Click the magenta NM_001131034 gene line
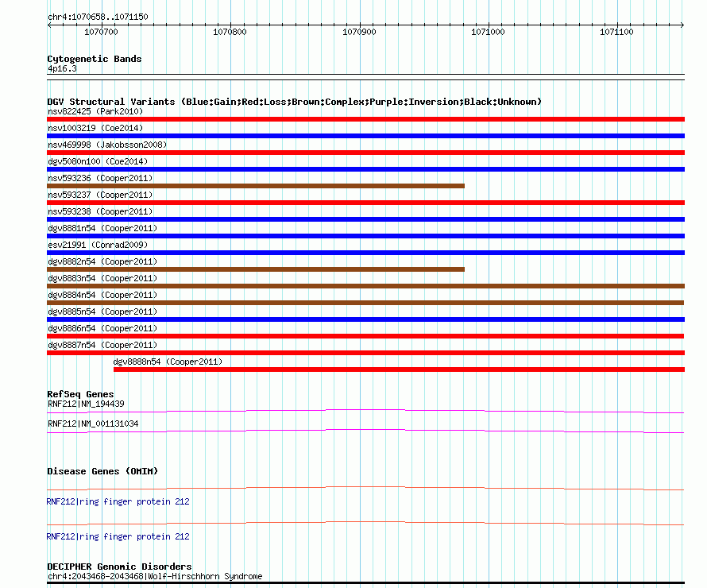This screenshot has width=707, height=588. pos(365,431)
